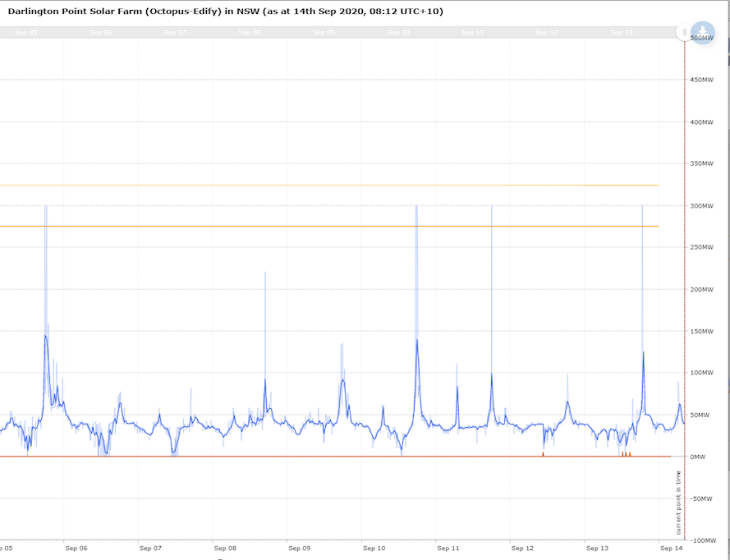This screenshot has width=730, height=560.
Task: Click the 300MW spike on Sep 05
Action: [x=45, y=246]
